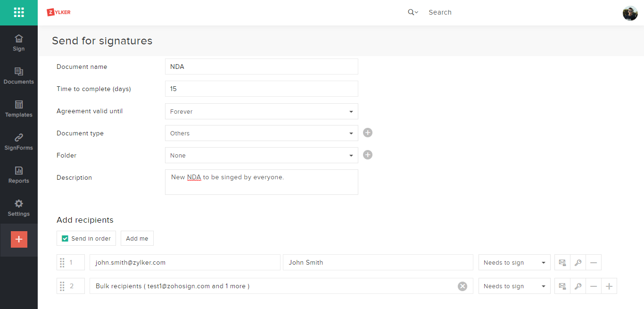The width and height of the screenshot is (644, 309).
Task: Open the Reports section
Action: coord(19,175)
